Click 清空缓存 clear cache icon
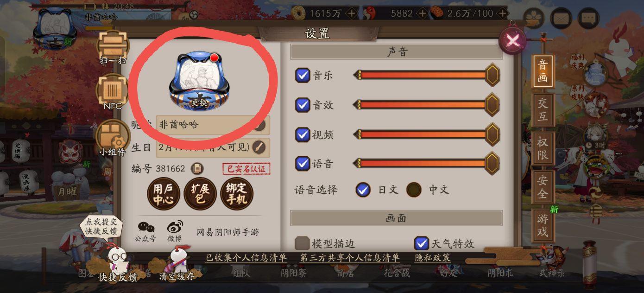 pos(177,263)
